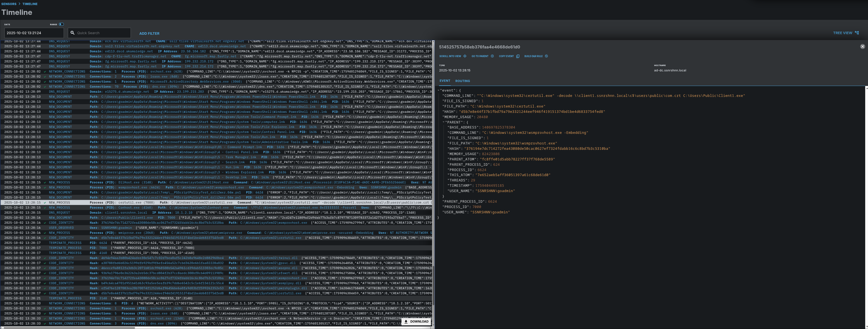Toggle the Range switch on
868x329 pixels.
pos(61,24)
